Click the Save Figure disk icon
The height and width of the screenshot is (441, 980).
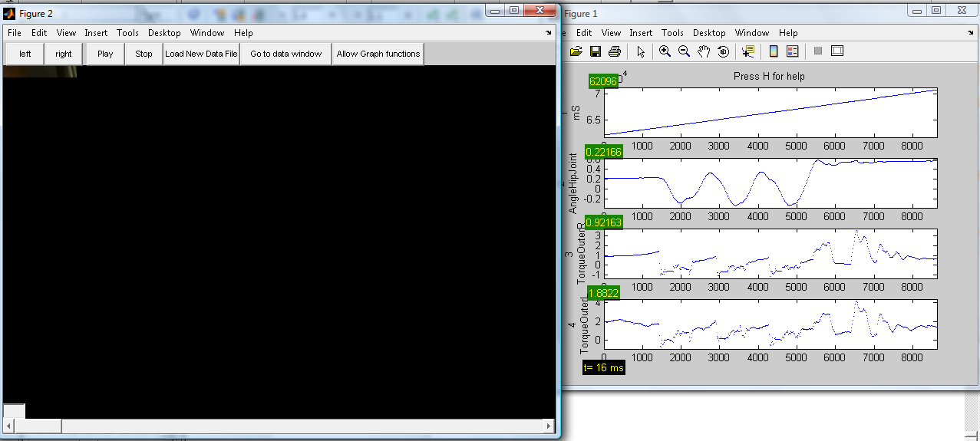click(x=595, y=51)
